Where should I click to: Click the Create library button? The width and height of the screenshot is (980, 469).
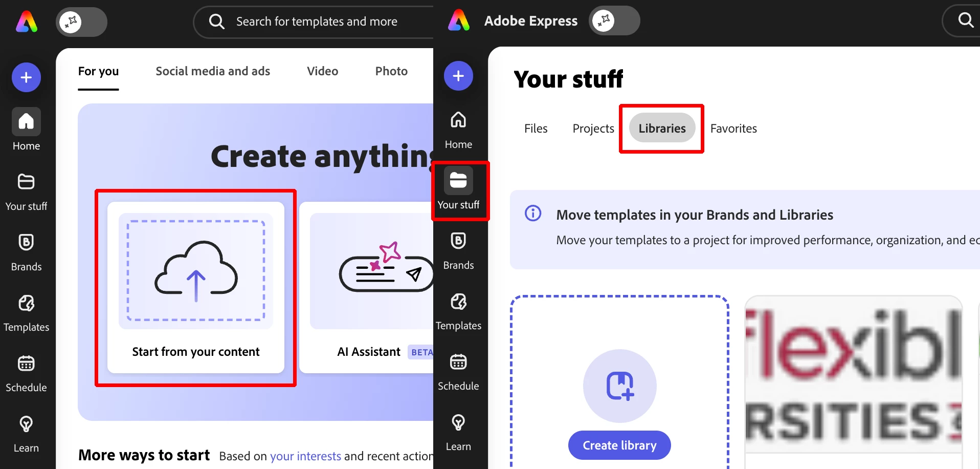[619, 445]
